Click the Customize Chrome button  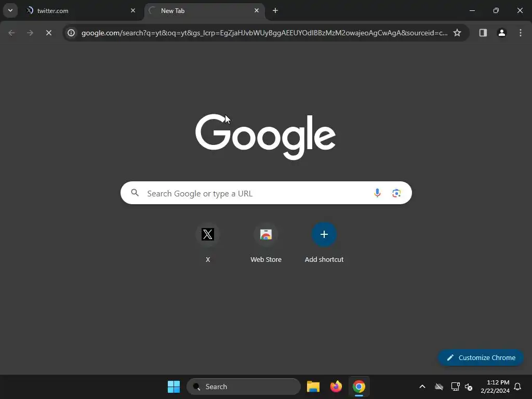click(481, 357)
